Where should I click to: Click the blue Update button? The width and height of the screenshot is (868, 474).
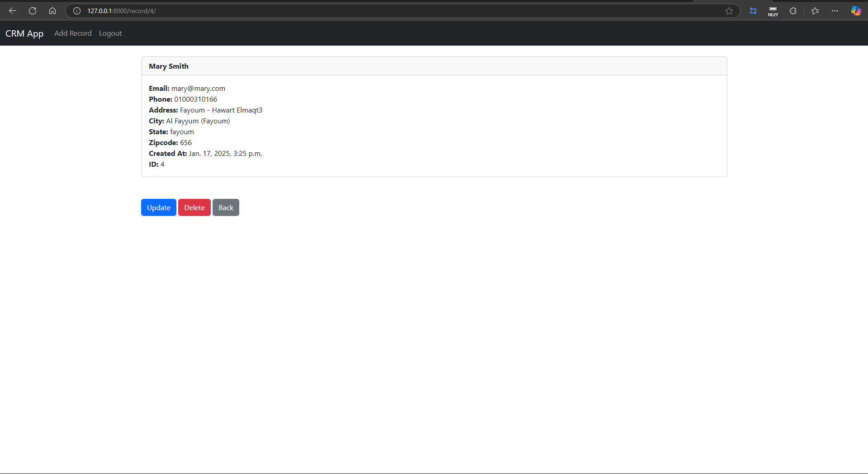[159, 207]
